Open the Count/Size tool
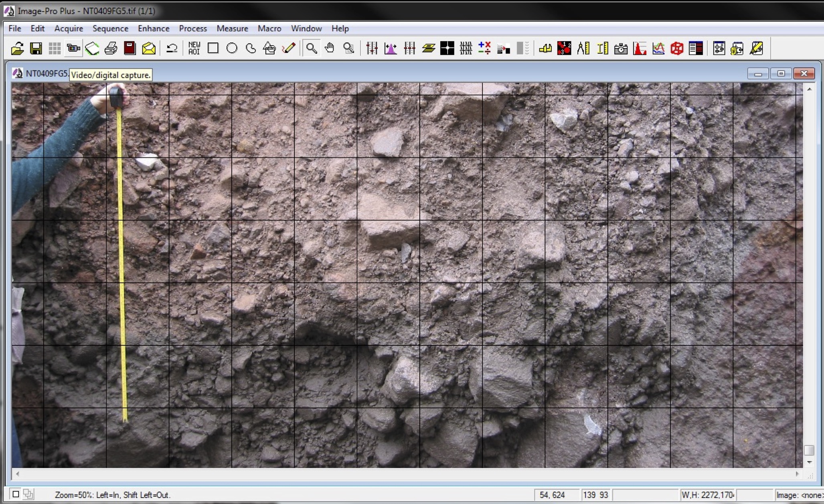This screenshot has height=504, width=824. (563, 48)
